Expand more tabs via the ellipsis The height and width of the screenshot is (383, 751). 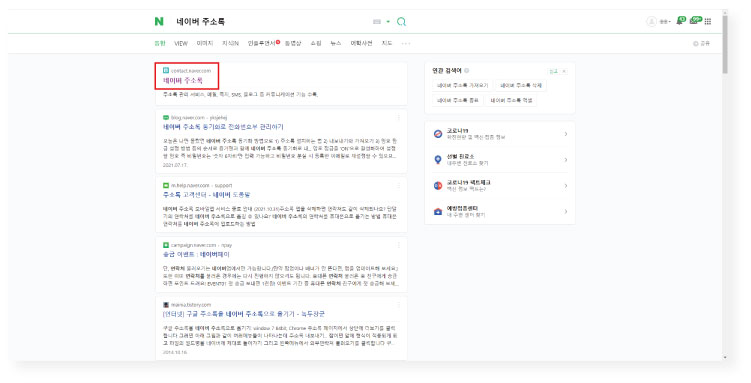coord(406,43)
